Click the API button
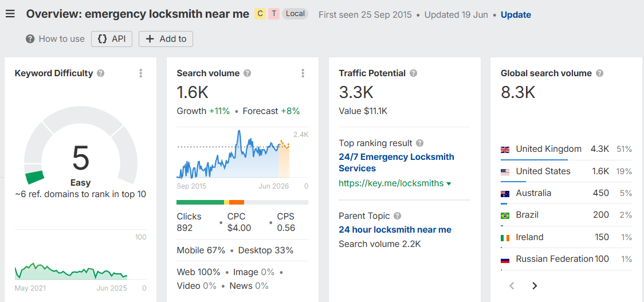Image resolution: width=644 pixels, height=302 pixels. pos(112,39)
